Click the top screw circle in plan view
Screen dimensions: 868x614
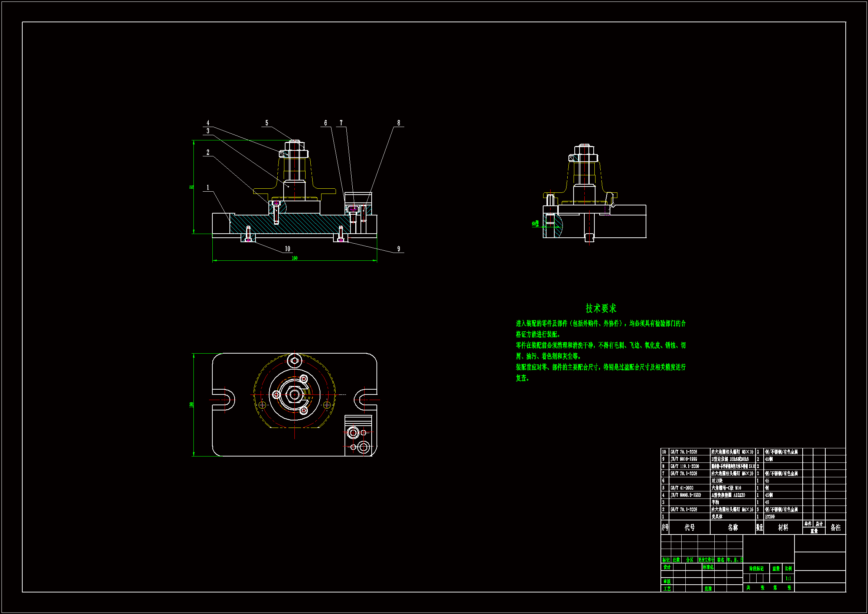point(294,361)
